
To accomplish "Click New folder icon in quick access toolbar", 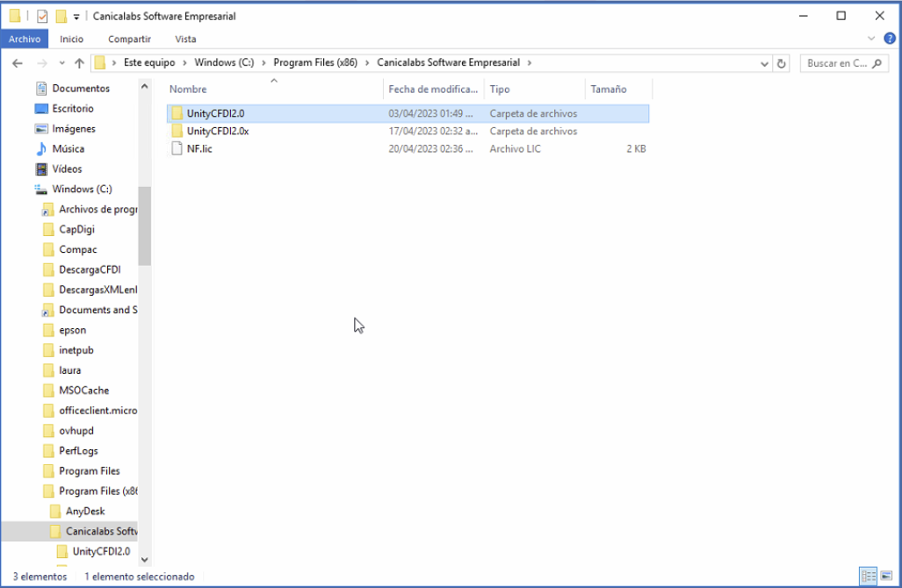I will [61, 16].
